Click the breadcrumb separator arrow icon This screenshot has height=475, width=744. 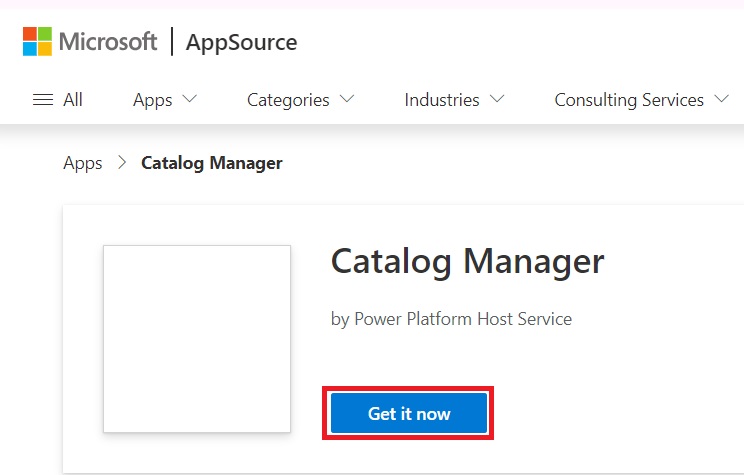point(122,163)
